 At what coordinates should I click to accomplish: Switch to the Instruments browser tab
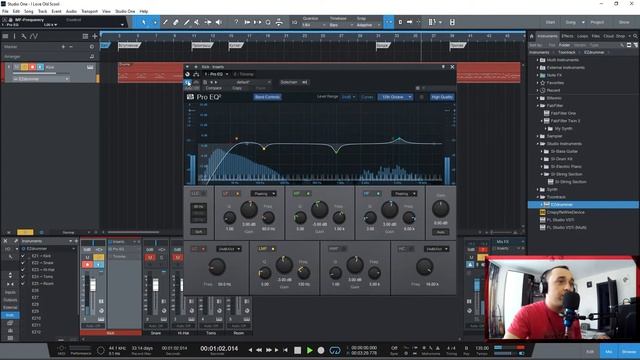pos(547,36)
